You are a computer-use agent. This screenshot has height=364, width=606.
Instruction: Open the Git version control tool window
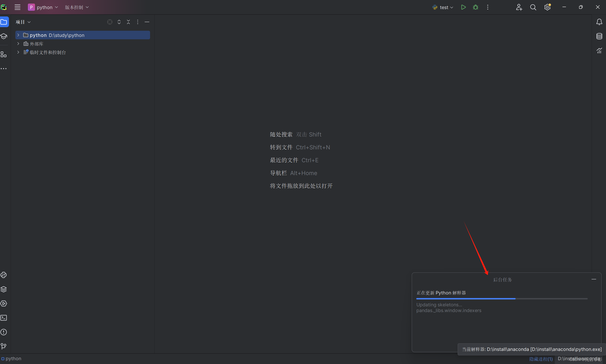point(4,346)
